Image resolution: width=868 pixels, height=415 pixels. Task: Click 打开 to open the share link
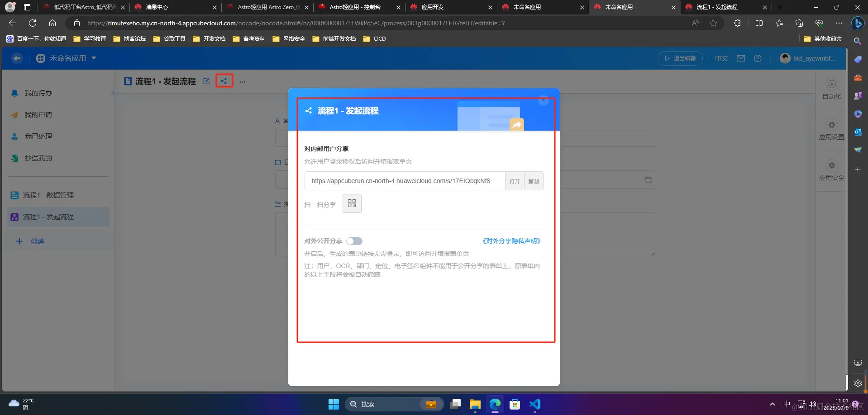[x=515, y=181]
